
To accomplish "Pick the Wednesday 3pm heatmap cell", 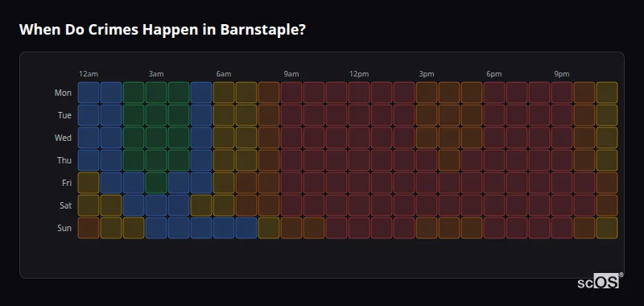I will [x=427, y=138].
